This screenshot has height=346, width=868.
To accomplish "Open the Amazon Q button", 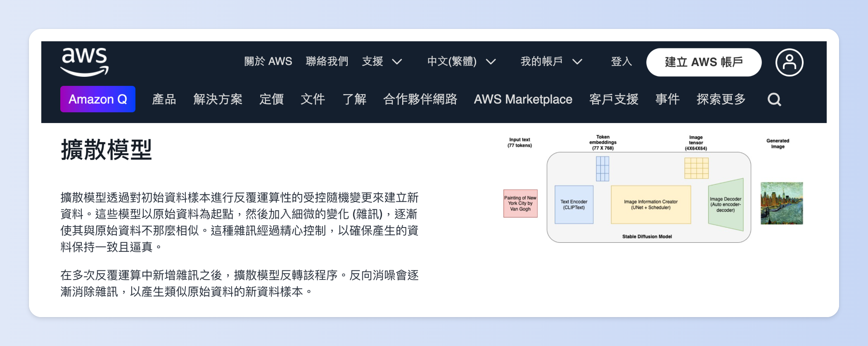I will [98, 99].
